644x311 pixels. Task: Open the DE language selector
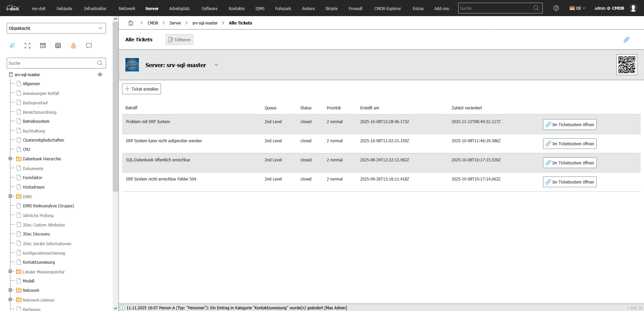point(577,8)
